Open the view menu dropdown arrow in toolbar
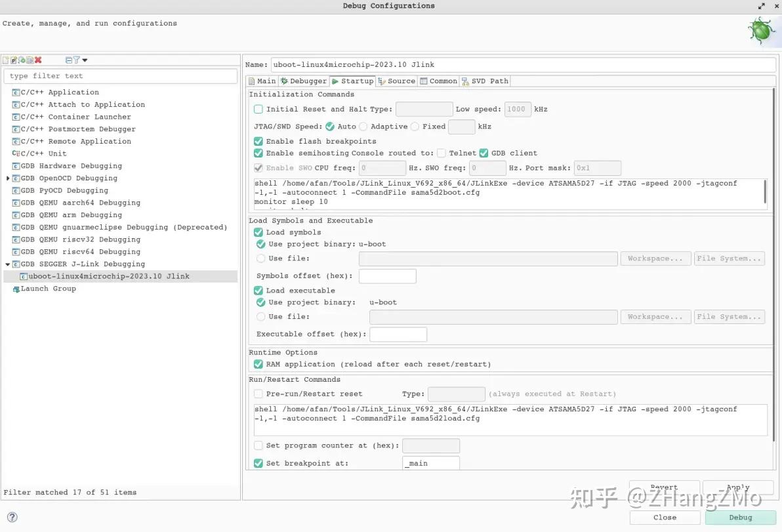 click(x=85, y=60)
